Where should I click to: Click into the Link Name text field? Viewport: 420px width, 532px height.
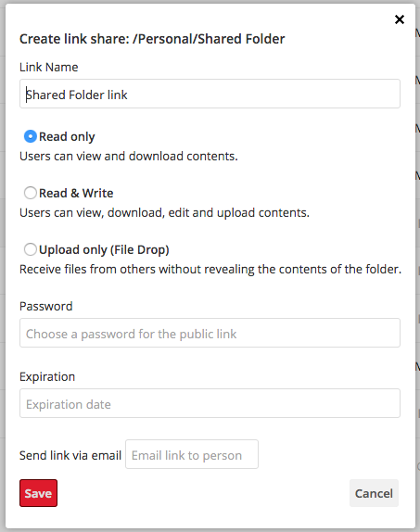[210, 94]
